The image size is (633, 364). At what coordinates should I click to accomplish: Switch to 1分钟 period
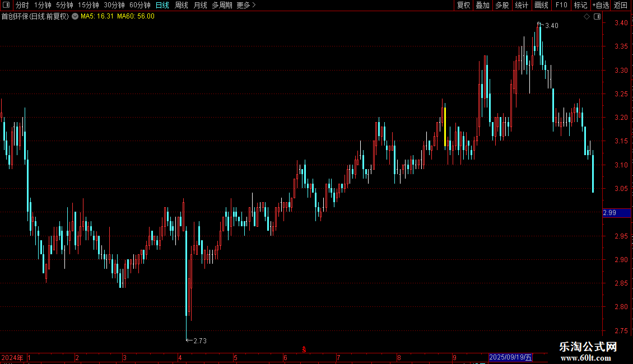[43, 5]
